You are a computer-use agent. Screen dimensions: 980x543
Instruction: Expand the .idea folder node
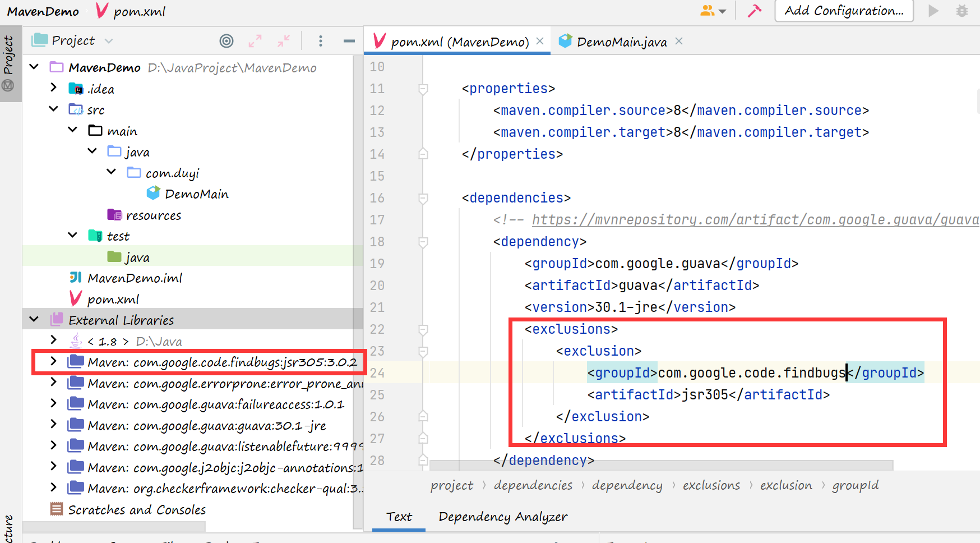click(x=53, y=88)
